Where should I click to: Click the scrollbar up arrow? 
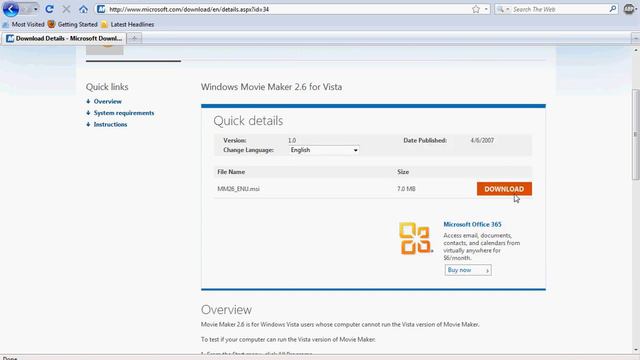(x=636, y=50)
